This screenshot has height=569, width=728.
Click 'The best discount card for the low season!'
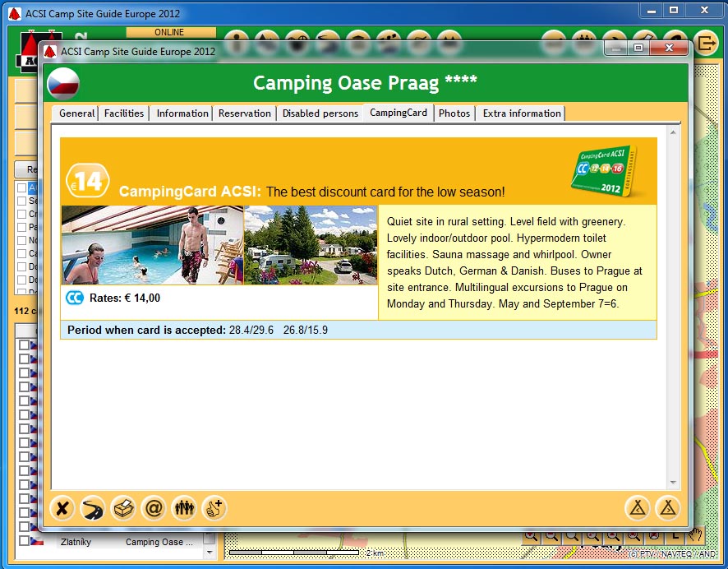point(385,192)
